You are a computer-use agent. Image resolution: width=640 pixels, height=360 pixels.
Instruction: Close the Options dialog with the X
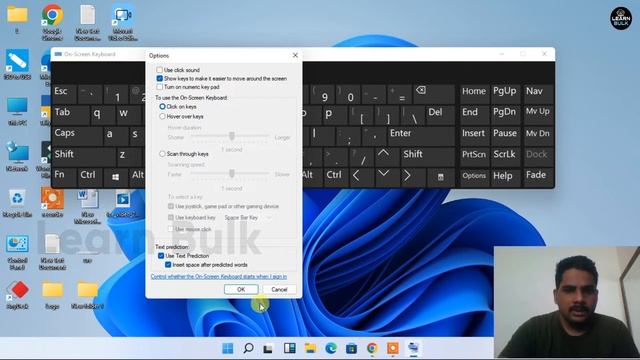[x=295, y=55]
